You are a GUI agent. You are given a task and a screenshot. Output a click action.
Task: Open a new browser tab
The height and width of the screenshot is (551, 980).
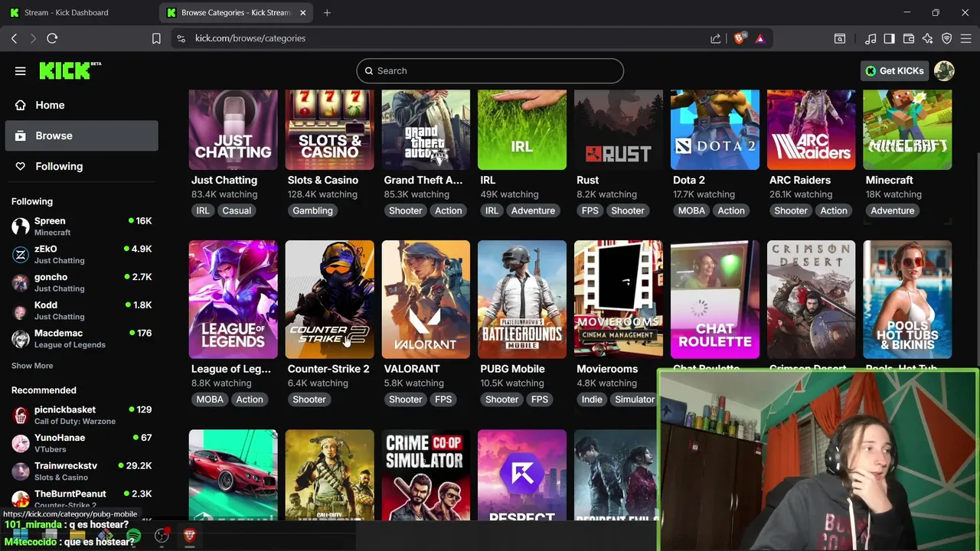point(327,12)
